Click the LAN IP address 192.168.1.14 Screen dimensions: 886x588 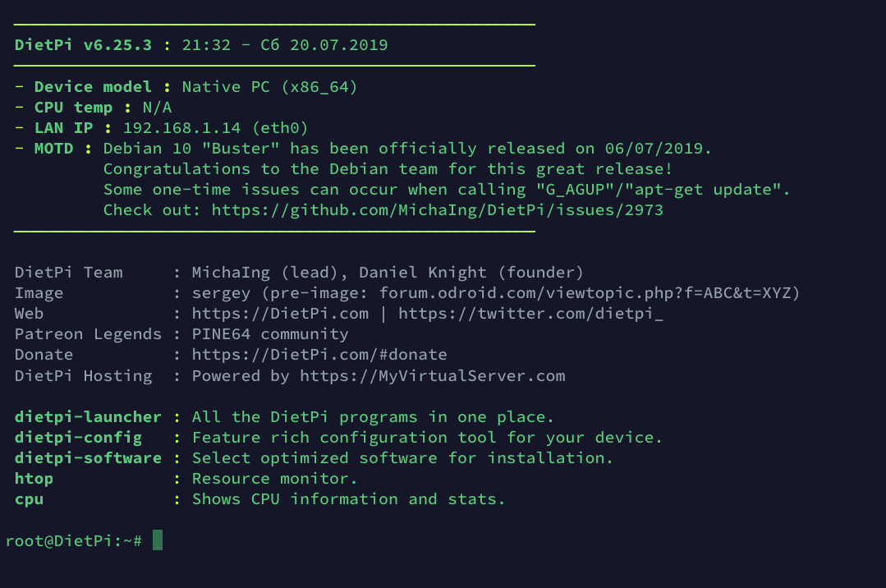[x=182, y=128]
